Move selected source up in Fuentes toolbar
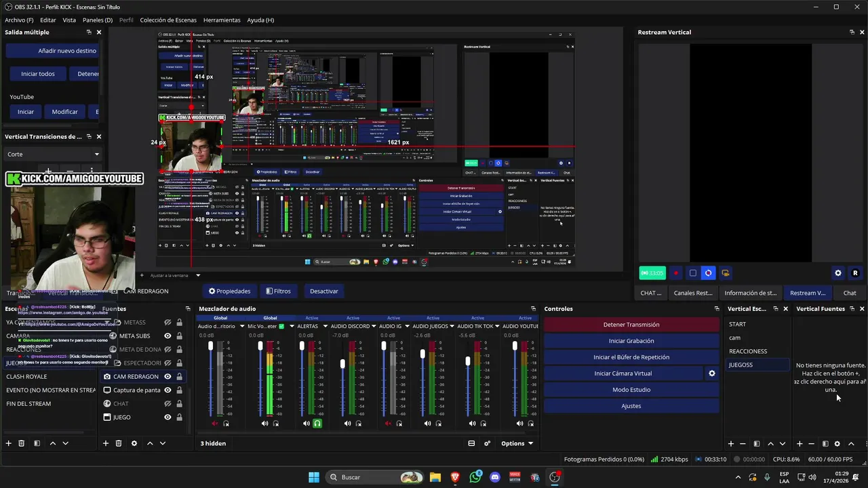868x488 pixels. click(150, 443)
